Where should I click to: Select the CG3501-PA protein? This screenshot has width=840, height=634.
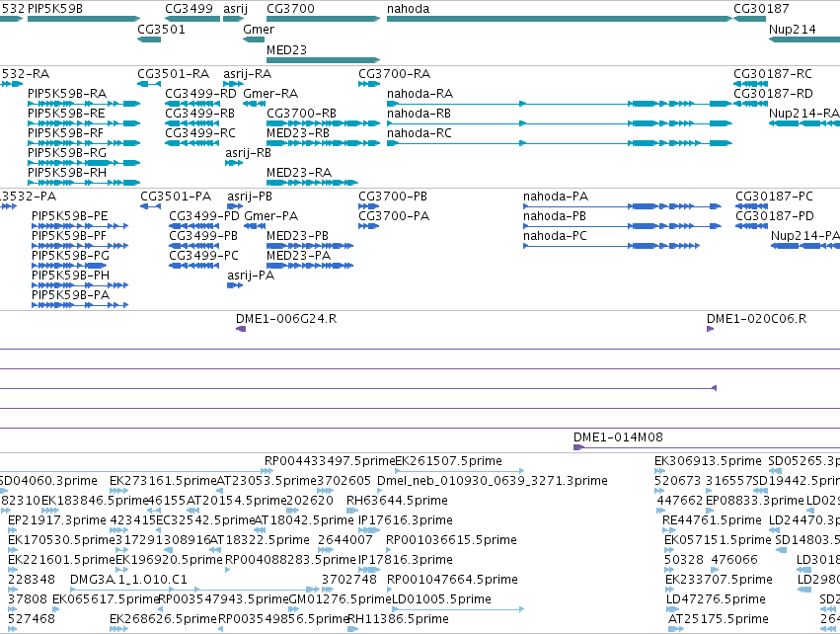point(151,206)
